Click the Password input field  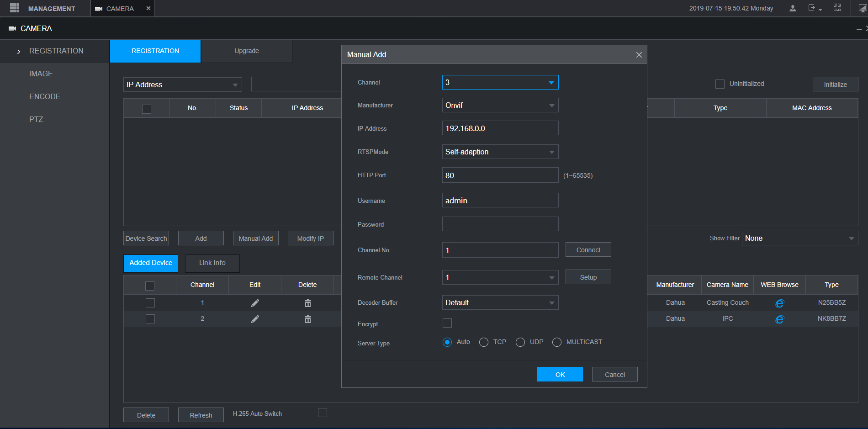pos(500,224)
